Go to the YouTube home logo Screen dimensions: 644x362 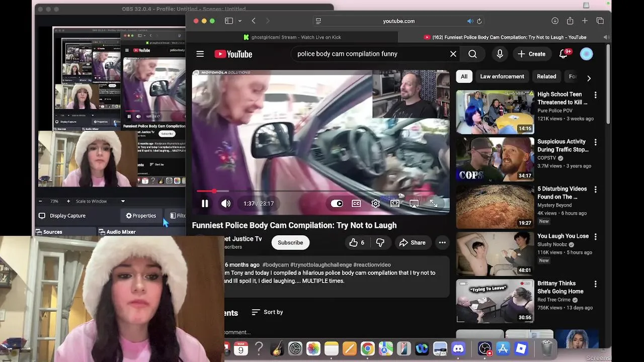click(233, 54)
